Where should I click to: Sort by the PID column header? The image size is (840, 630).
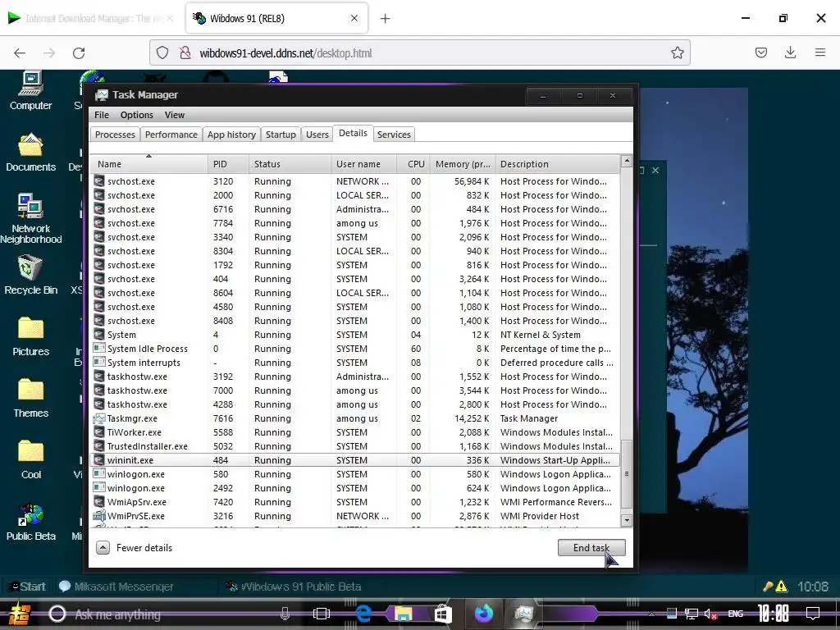pos(228,164)
